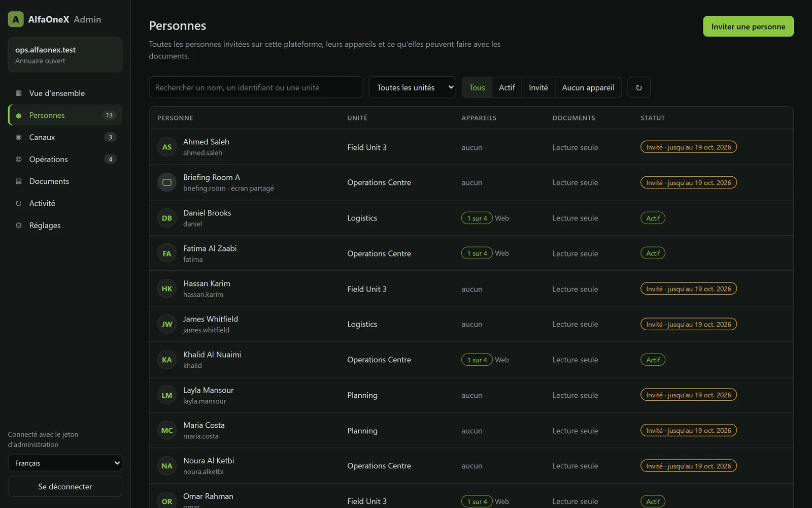812x508 pixels.
Task: Click the FA avatar for Fatima Al Zaabi
Action: point(167,253)
